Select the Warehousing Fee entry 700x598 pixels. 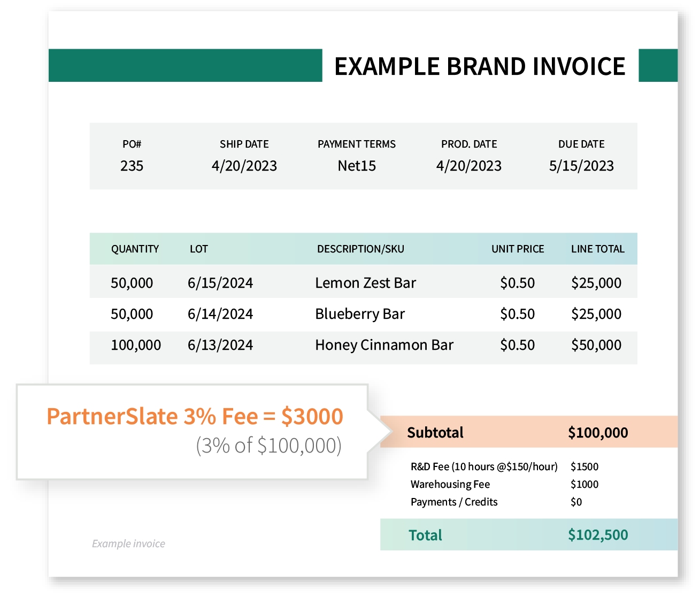(450, 484)
